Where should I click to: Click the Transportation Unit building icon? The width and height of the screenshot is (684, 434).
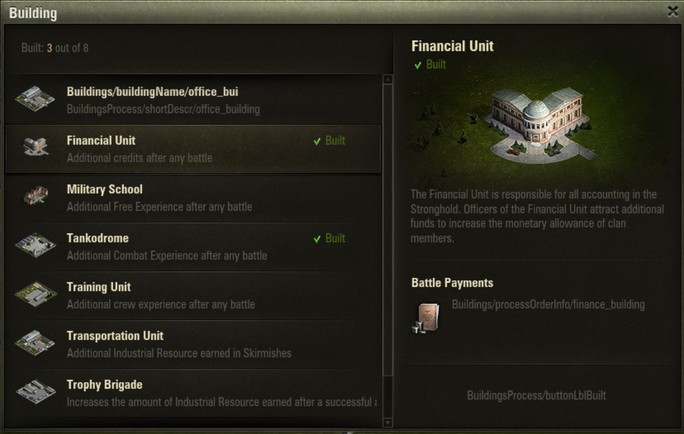point(36,344)
